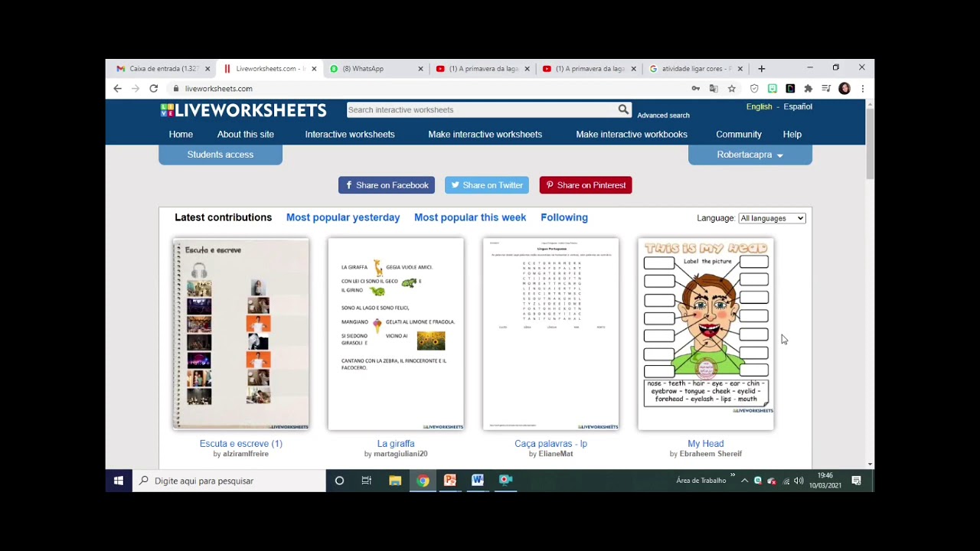Viewport: 980px width, 551px height.
Task: Click the volume speaker tray icon
Action: [799, 481]
